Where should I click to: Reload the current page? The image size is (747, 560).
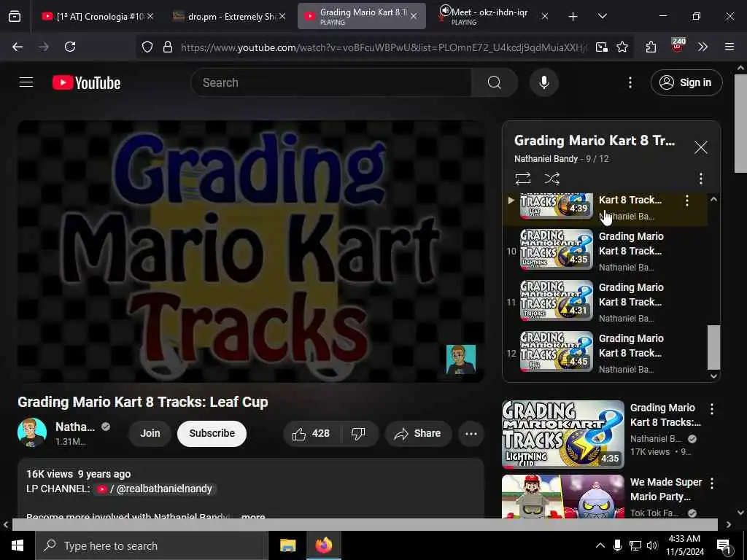[70, 47]
